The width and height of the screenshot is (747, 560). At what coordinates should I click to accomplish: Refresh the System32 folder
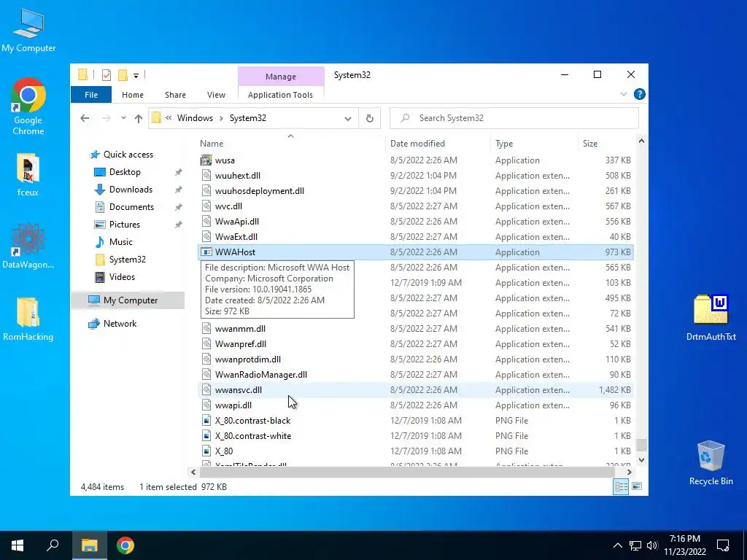[x=369, y=119]
